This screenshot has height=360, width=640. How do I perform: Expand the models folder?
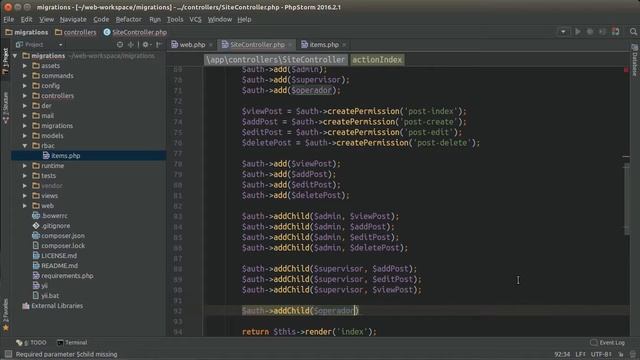click(x=25, y=136)
